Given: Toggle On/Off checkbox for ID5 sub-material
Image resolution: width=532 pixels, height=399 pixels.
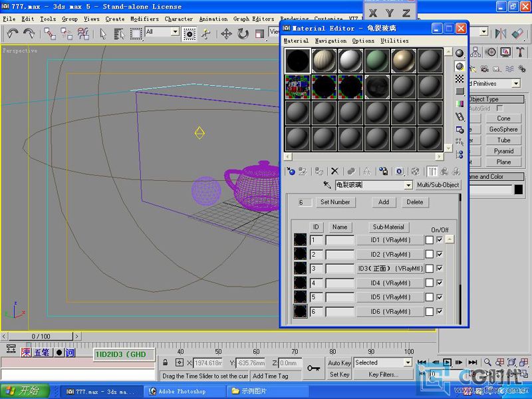Looking at the screenshot, I should 440,297.
